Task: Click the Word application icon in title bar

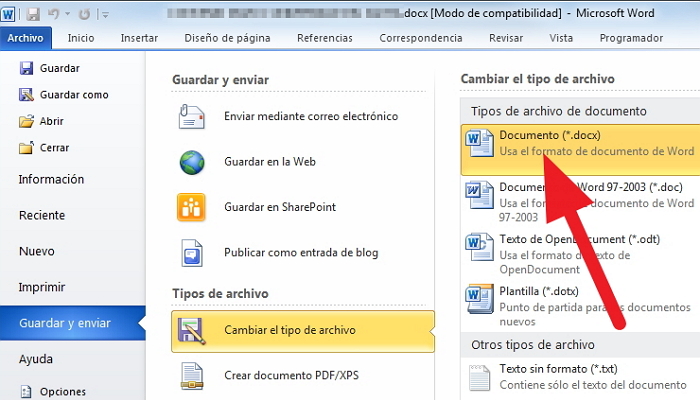Action: tap(8, 14)
